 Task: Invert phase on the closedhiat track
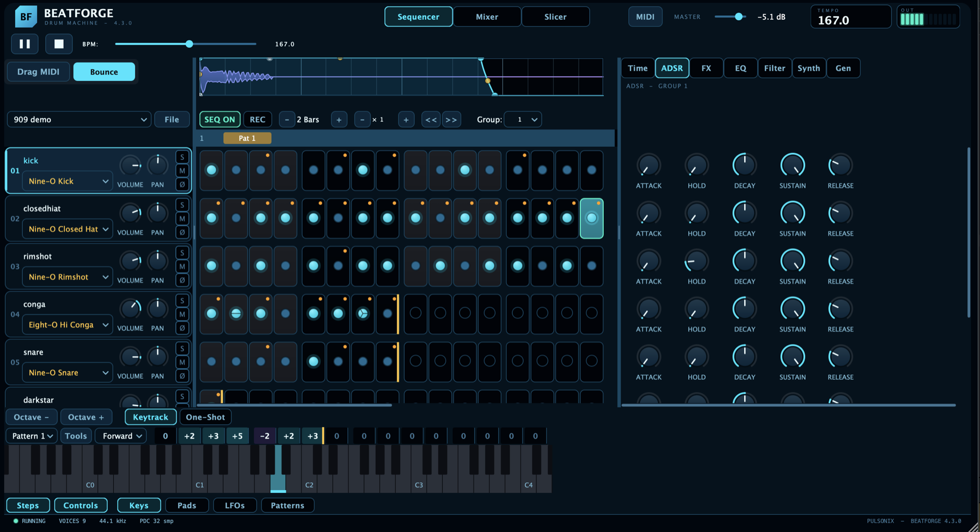pyautogui.click(x=182, y=232)
